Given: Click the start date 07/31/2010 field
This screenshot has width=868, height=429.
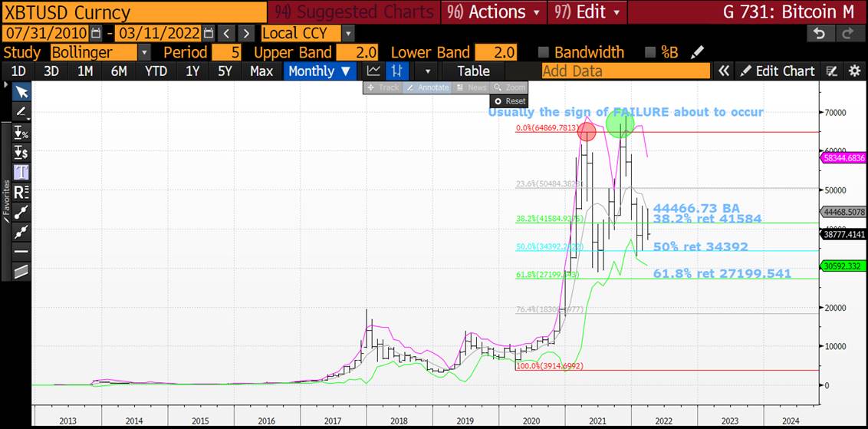Looking at the screenshot, I should 45,34.
